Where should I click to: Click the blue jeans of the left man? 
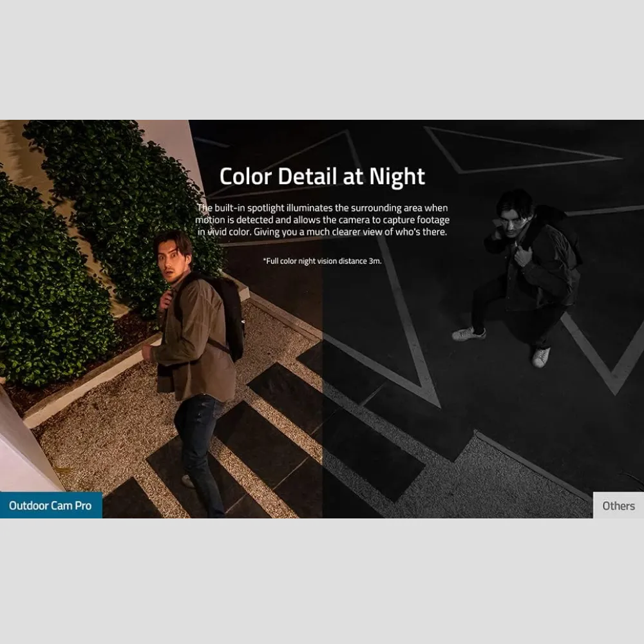pos(196,438)
